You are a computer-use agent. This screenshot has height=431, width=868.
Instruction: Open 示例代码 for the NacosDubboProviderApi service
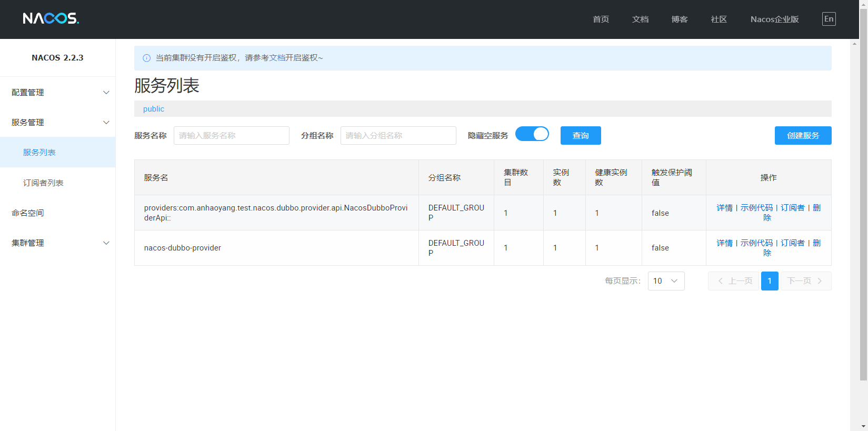pos(756,208)
